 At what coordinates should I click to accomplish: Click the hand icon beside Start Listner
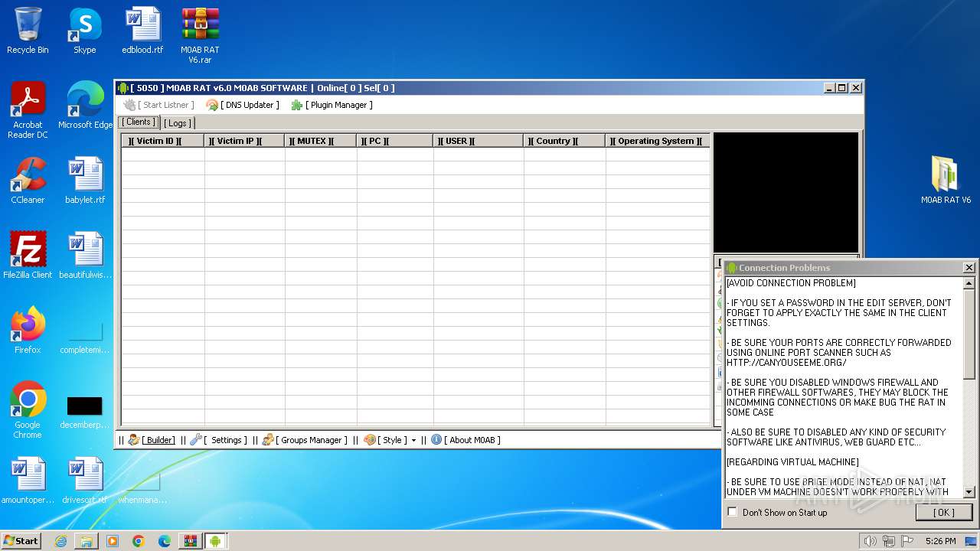point(130,105)
